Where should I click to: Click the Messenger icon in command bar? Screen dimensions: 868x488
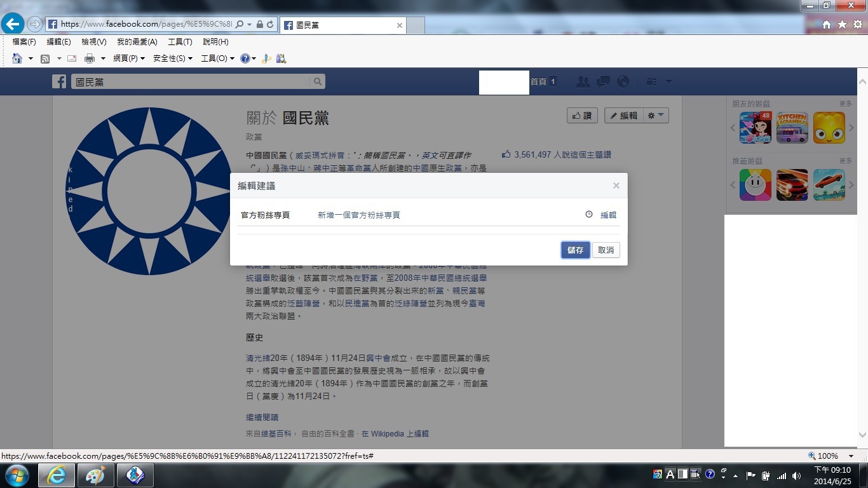click(266, 58)
